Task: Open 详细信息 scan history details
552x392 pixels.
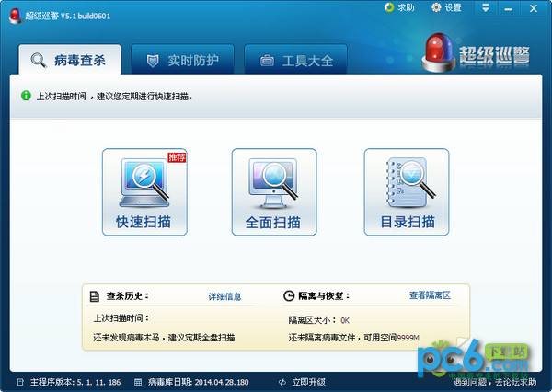Action: coord(224,296)
